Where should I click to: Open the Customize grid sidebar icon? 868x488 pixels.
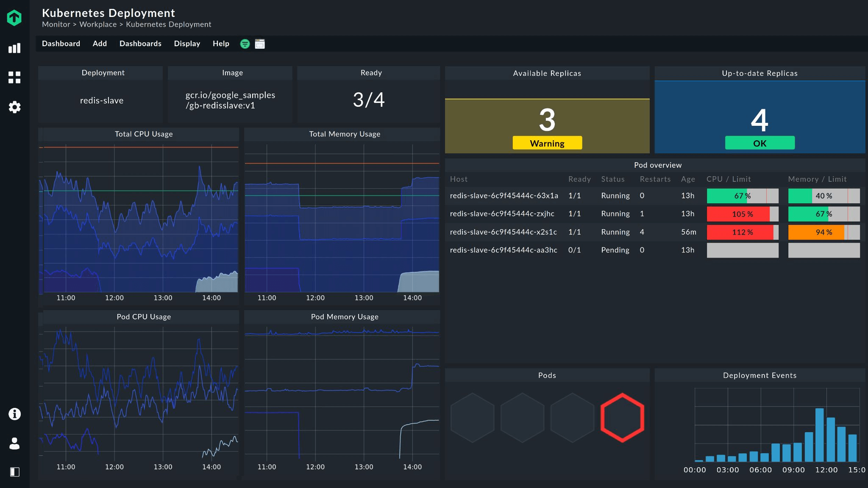pos(14,78)
